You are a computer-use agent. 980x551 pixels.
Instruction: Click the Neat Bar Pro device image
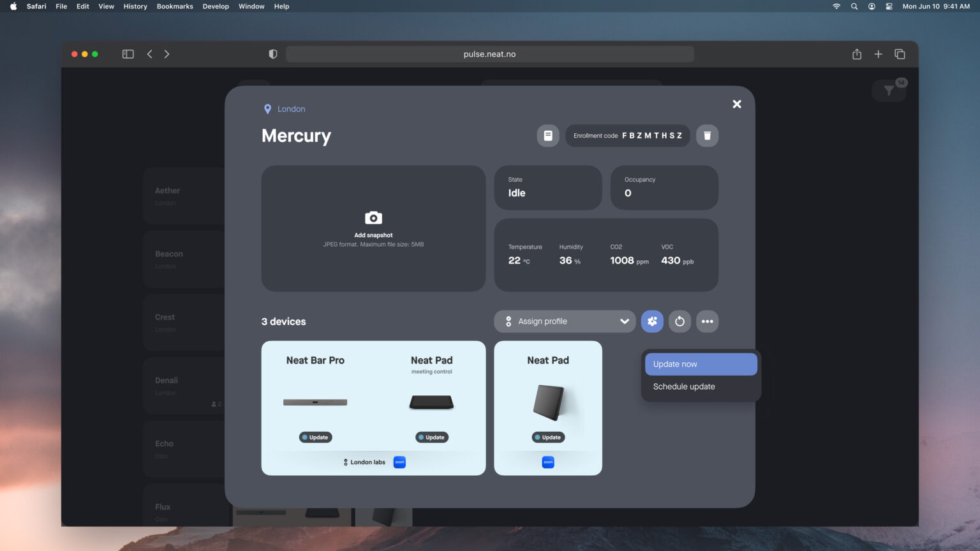tap(315, 402)
